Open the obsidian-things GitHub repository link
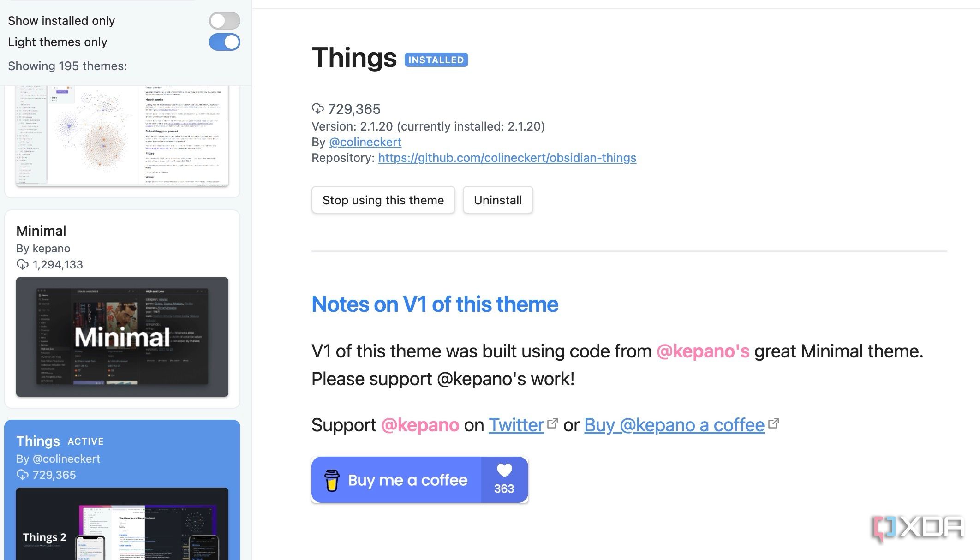The width and height of the screenshot is (980, 560). pos(507,157)
